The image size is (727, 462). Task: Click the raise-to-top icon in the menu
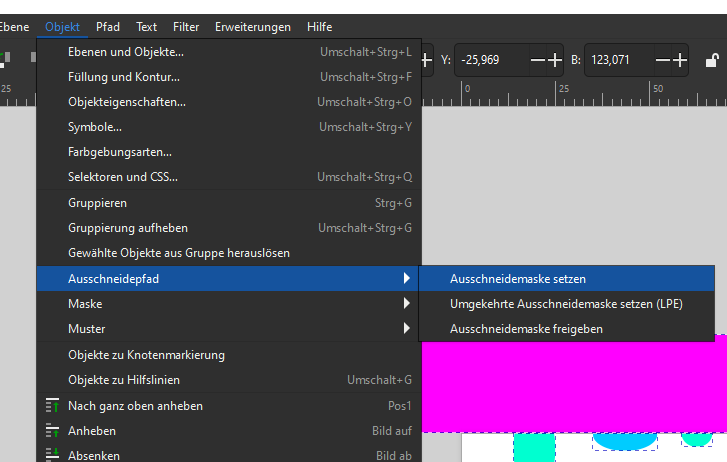pyautogui.click(x=52, y=406)
